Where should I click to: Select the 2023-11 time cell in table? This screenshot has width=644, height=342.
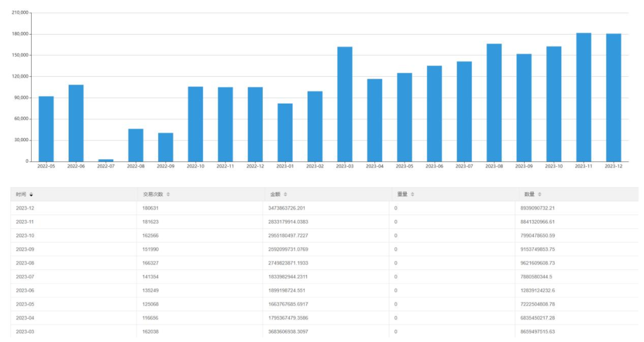(x=25, y=222)
